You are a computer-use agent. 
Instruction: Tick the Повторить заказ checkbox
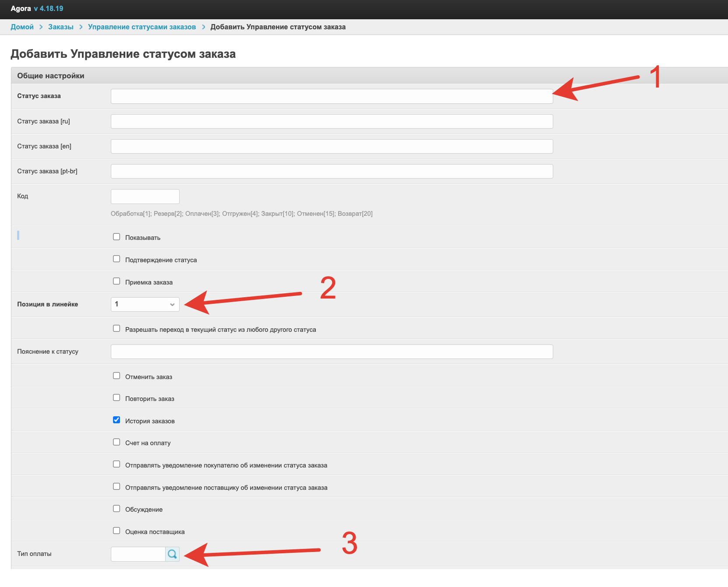pyautogui.click(x=117, y=398)
